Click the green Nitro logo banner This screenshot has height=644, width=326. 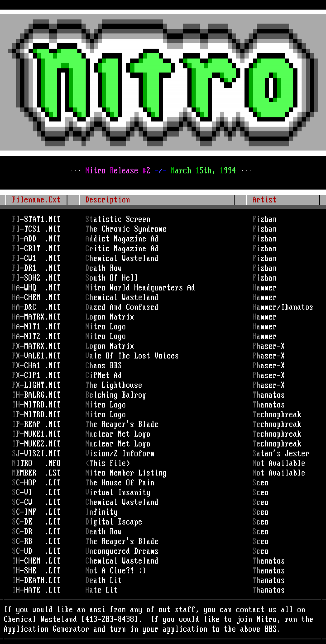[163, 82]
